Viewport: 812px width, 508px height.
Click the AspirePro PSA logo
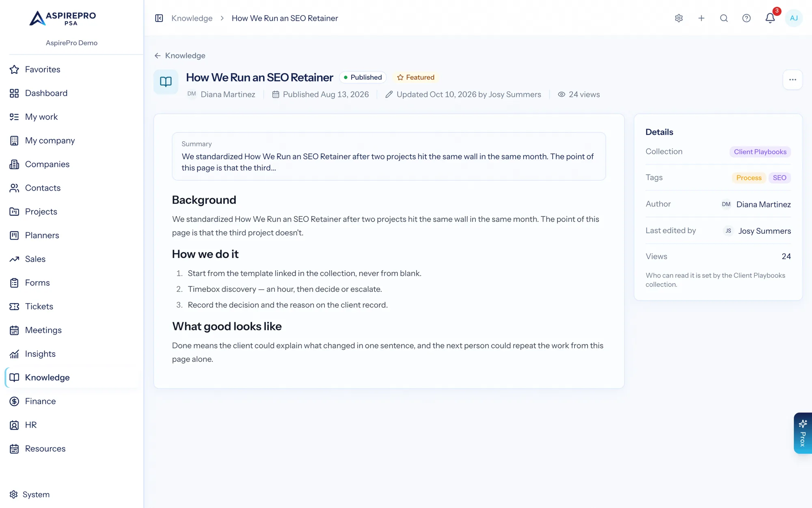click(63, 18)
